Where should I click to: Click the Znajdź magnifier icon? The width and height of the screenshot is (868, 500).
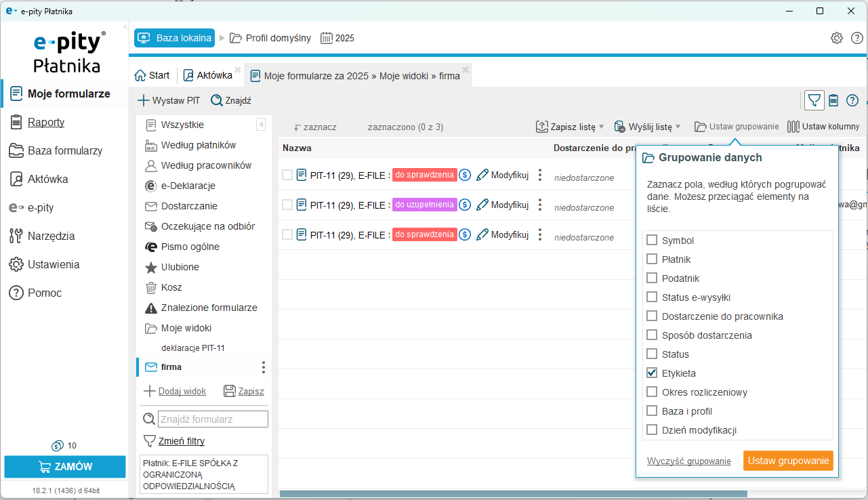tap(217, 100)
